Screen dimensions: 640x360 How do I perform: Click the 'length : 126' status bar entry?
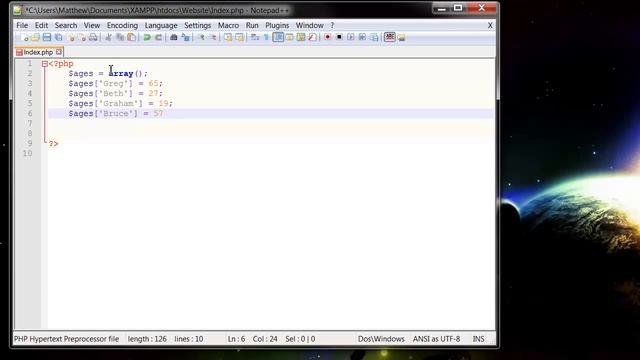pos(147,339)
